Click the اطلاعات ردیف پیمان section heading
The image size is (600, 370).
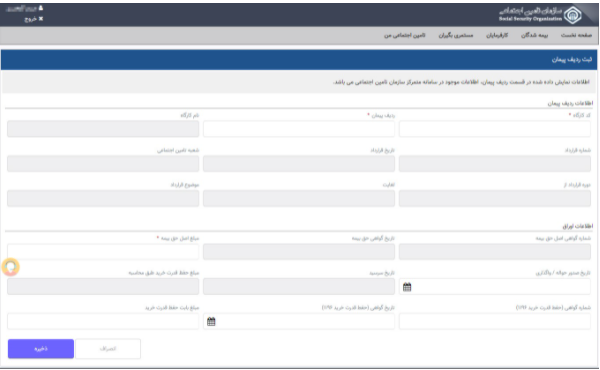pos(570,103)
